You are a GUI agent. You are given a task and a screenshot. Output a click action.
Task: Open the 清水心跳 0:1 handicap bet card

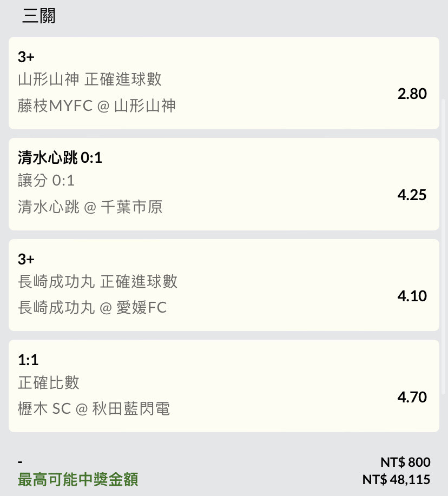223,184
